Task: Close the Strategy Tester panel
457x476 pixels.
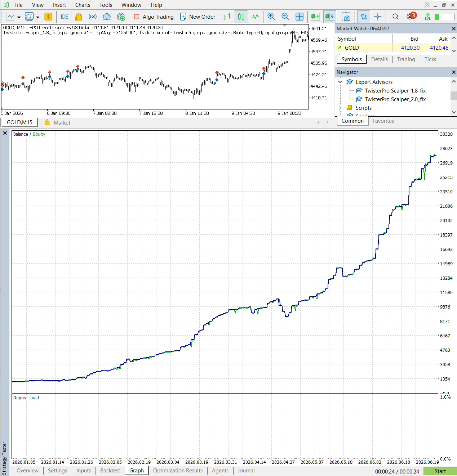Action: coord(5,133)
